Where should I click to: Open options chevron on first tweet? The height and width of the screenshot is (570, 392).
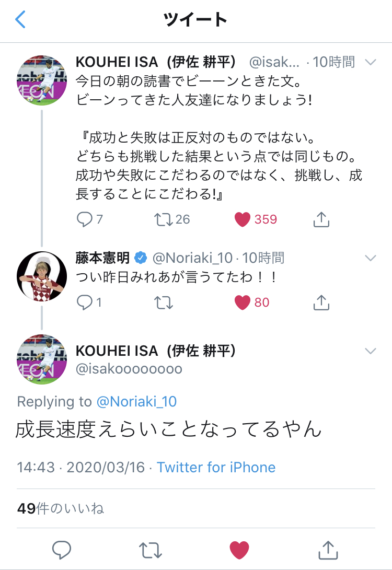click(x=370, y=63)
